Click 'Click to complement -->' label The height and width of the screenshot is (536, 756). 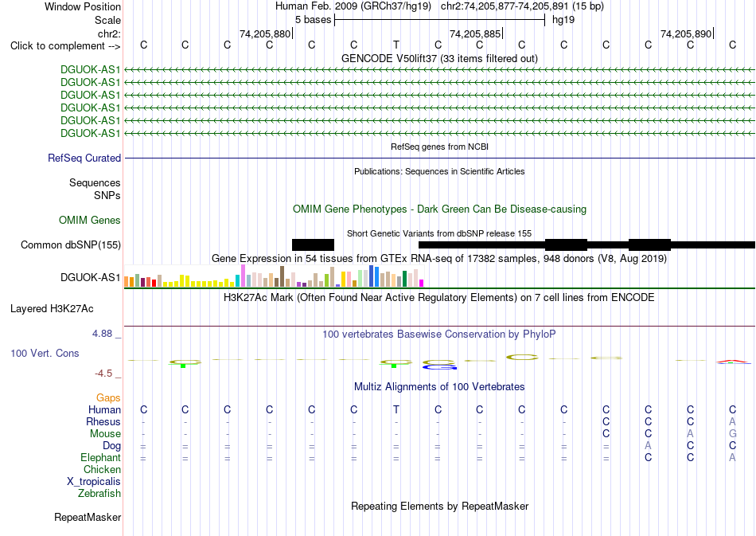[65, 46]
